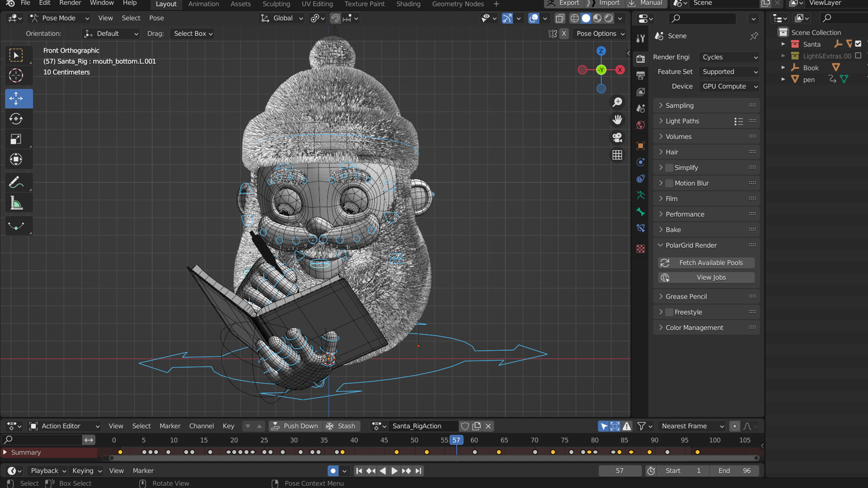
Task: Activate the Rotate tool
Action: 16,119
